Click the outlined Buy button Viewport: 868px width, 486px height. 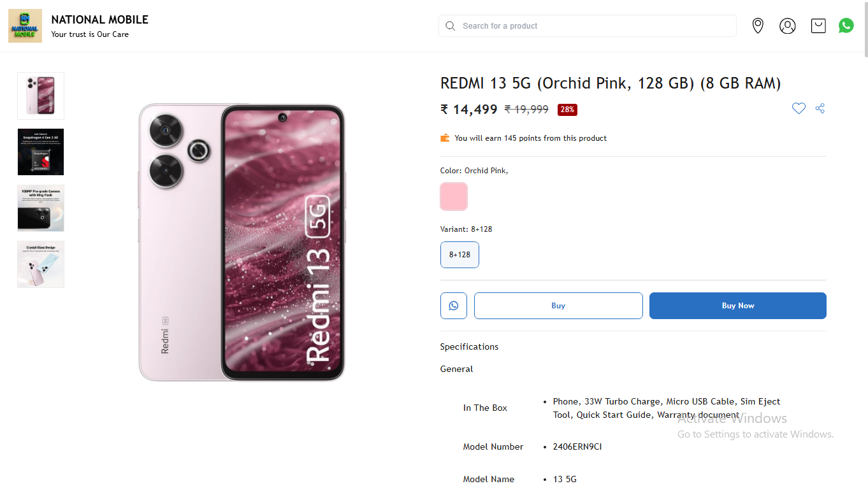pos(558,306)
